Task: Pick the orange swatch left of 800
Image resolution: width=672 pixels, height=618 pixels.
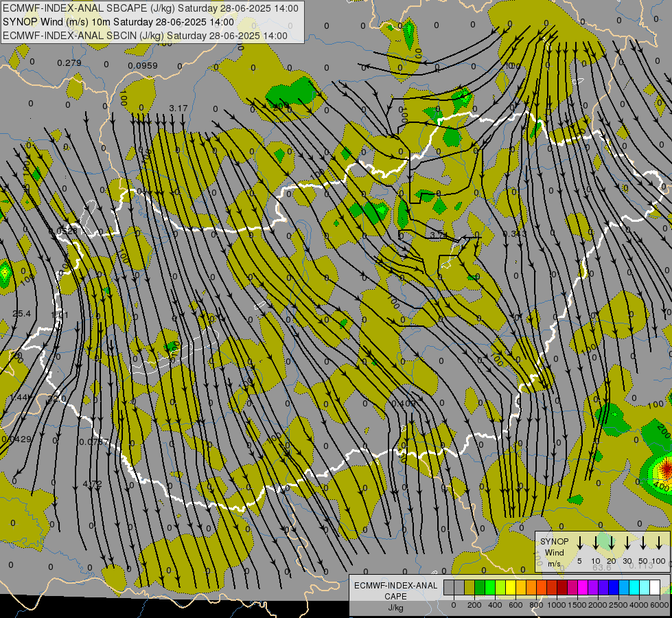Action: [x=531, y=588]
